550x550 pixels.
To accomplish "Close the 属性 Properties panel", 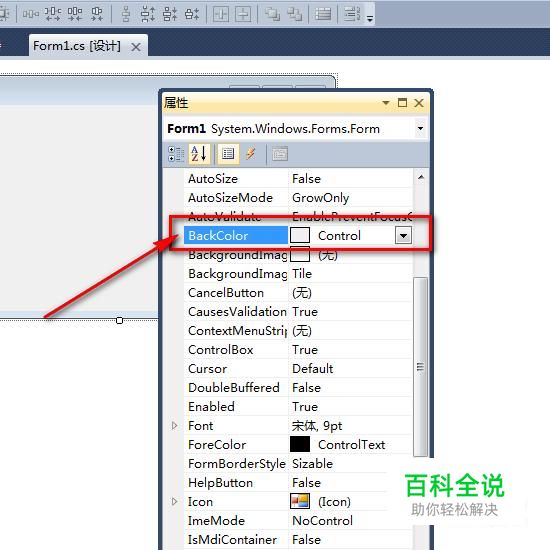I will (419, 103).
